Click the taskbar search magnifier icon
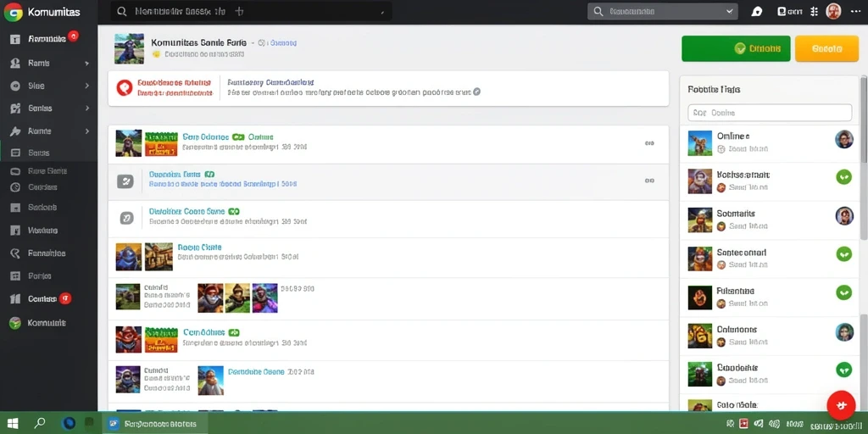 tap(40, 424)
